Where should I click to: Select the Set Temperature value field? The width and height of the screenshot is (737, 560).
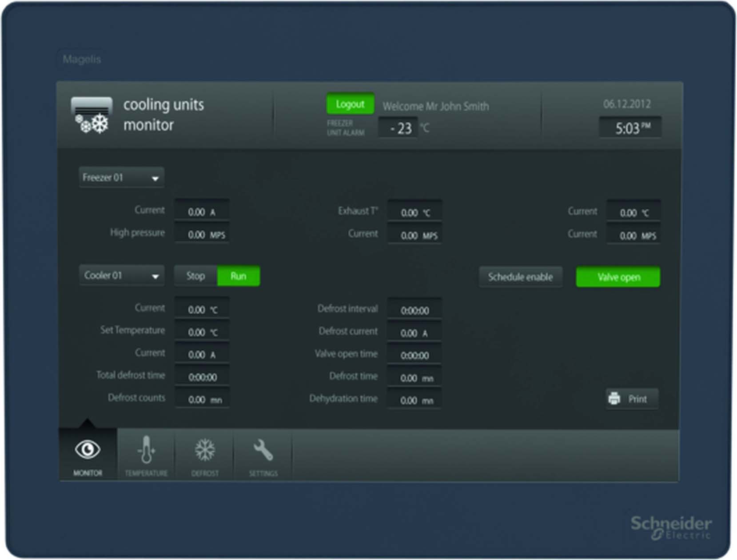point(202,332)
